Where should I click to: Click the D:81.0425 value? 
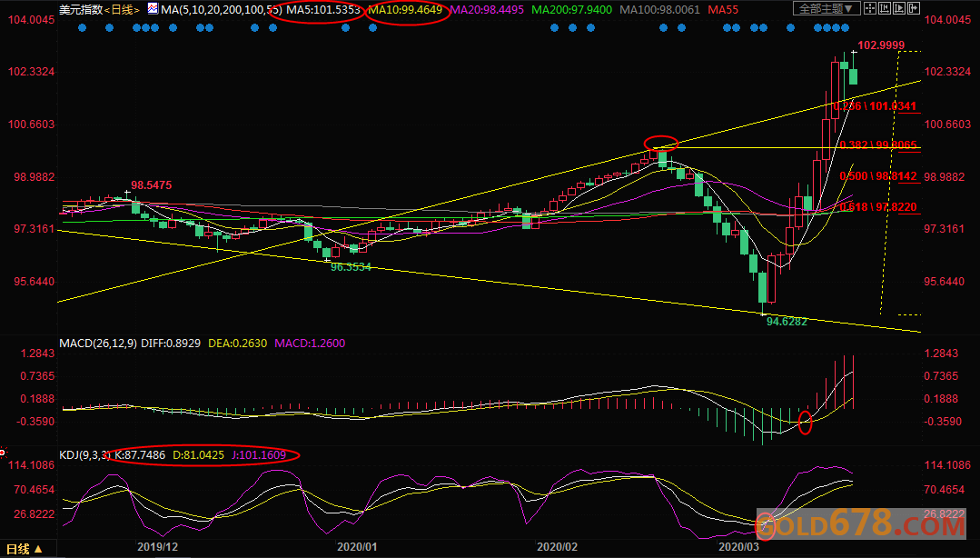click(x=198, y=454)
